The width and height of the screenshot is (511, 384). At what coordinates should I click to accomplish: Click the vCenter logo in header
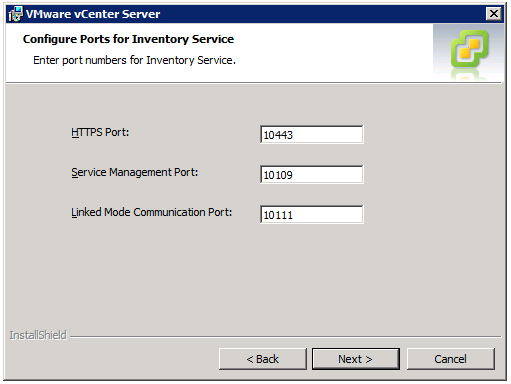469,49
